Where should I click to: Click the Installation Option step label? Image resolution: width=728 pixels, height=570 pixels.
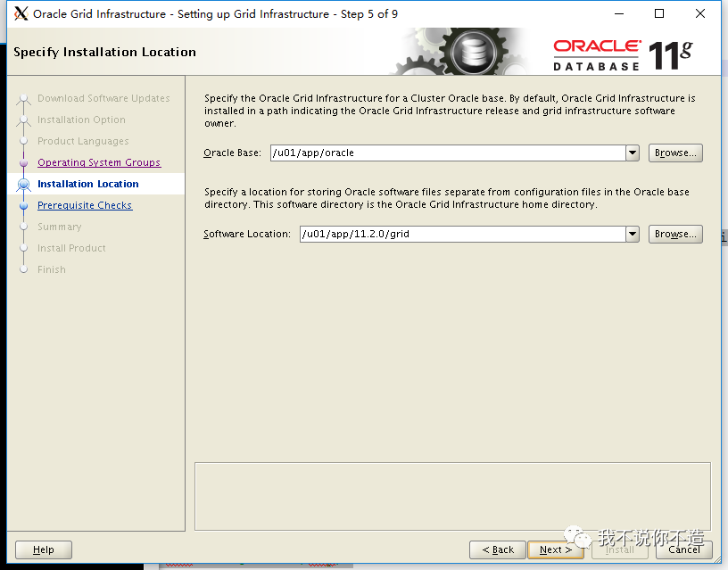tap(81, 120)
